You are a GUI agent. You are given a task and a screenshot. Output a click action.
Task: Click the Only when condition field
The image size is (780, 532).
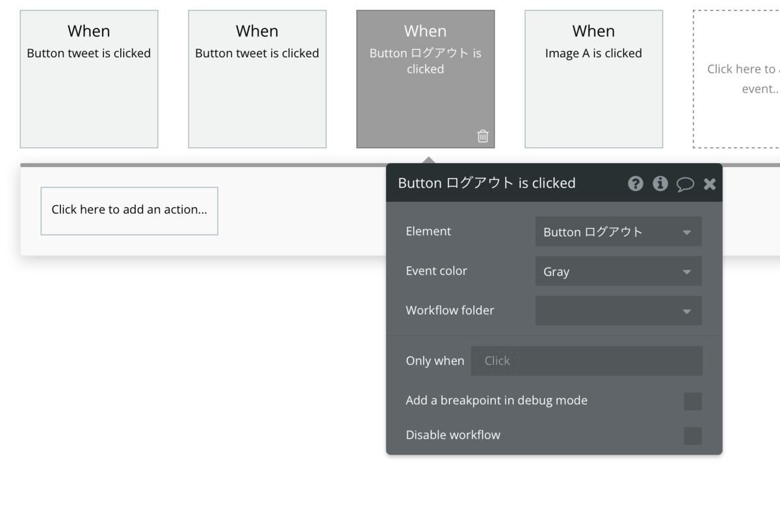point(586,361)
